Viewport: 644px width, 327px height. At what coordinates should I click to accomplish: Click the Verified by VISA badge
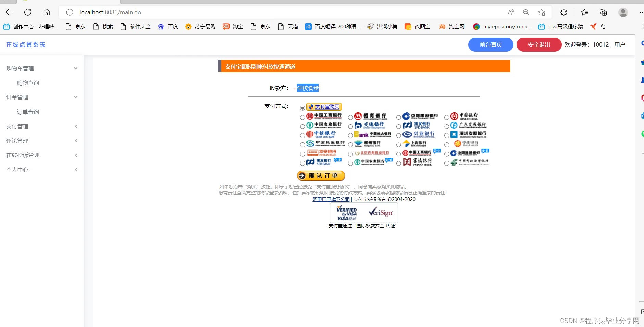(347, 213)
